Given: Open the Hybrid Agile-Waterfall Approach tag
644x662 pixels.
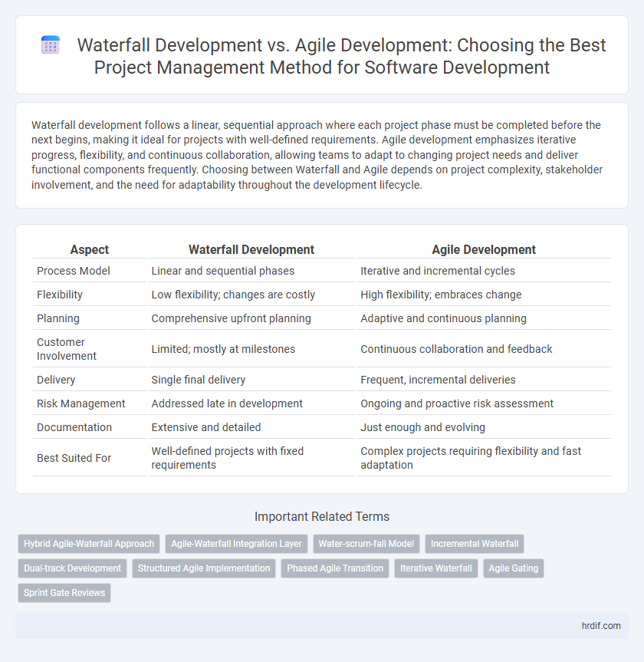Looking at the screenshot, I should 89,544.
